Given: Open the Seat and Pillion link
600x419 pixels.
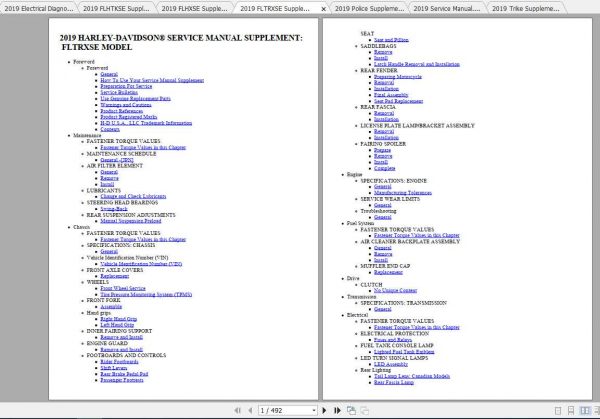Looking at the screenshot, I should [391, 40].
